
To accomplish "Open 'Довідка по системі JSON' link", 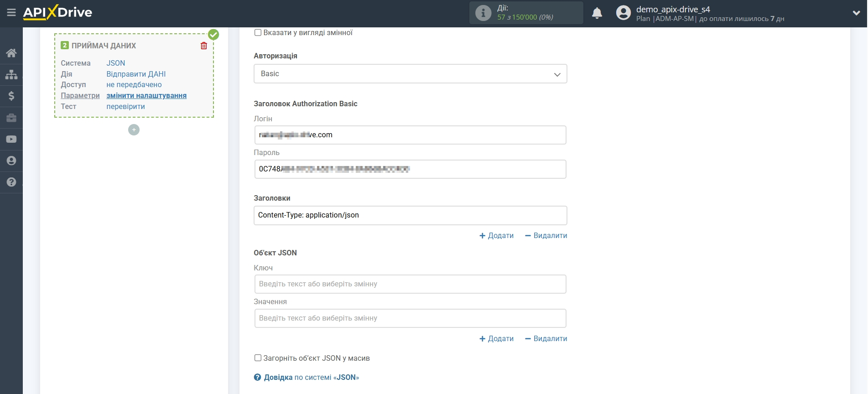I will [x=311, y=377].
